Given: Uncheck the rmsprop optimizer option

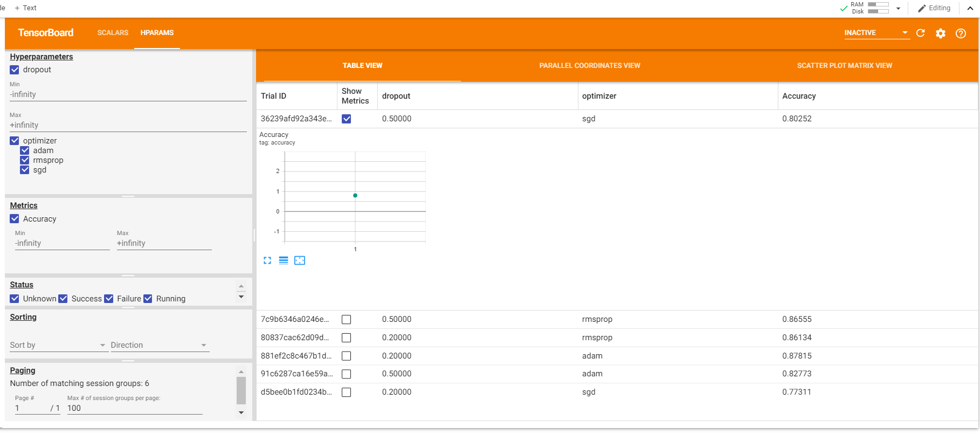Looking at the screenshot, I should pos(25,160).
